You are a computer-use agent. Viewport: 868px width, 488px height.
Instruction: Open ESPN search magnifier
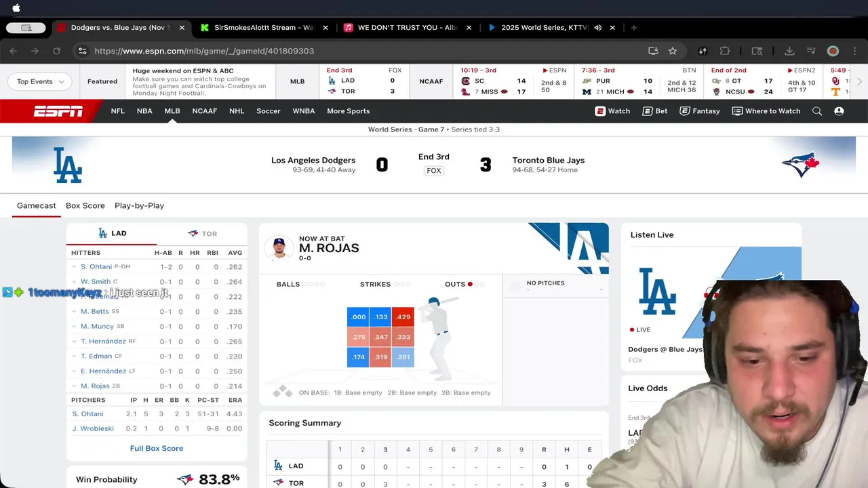[817, 111]
